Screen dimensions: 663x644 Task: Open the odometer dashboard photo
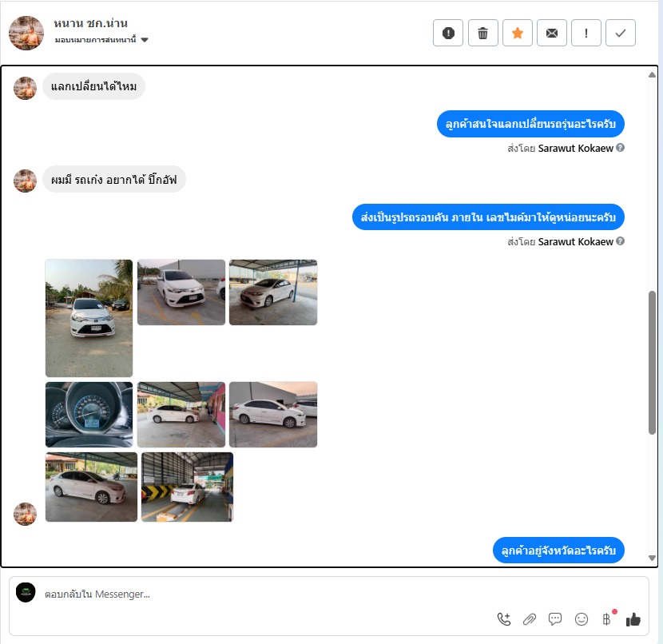[89, 415]
